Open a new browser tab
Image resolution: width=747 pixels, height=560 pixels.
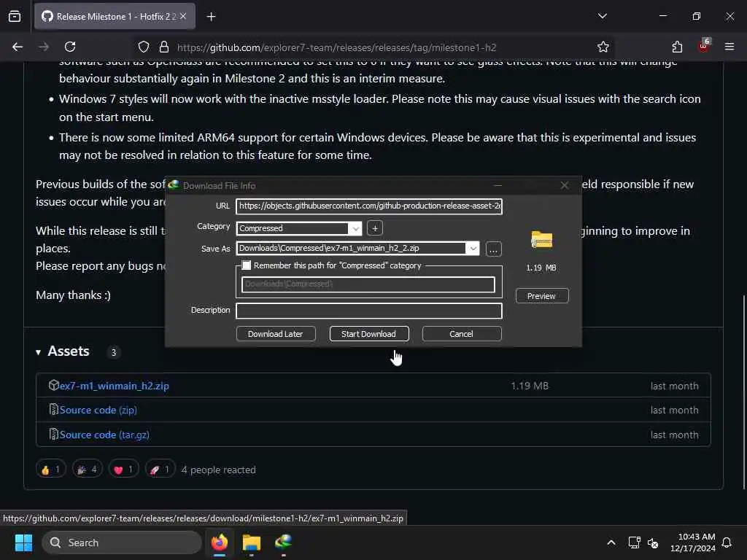[211, 17]
